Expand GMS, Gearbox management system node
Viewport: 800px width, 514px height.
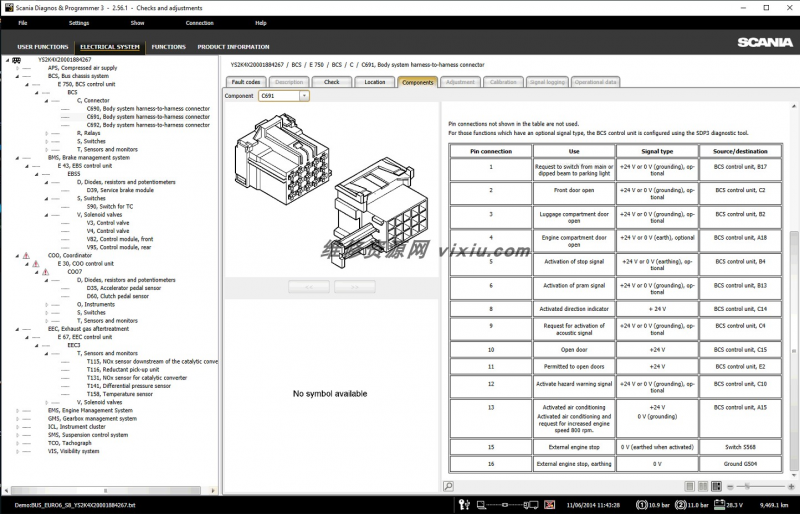pyautogui.click(x=17, y=419)
